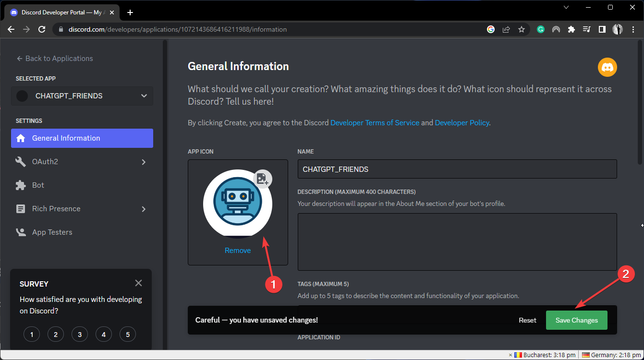
Task: Open the Rich Presence settings page
Action: pos(82,209)
